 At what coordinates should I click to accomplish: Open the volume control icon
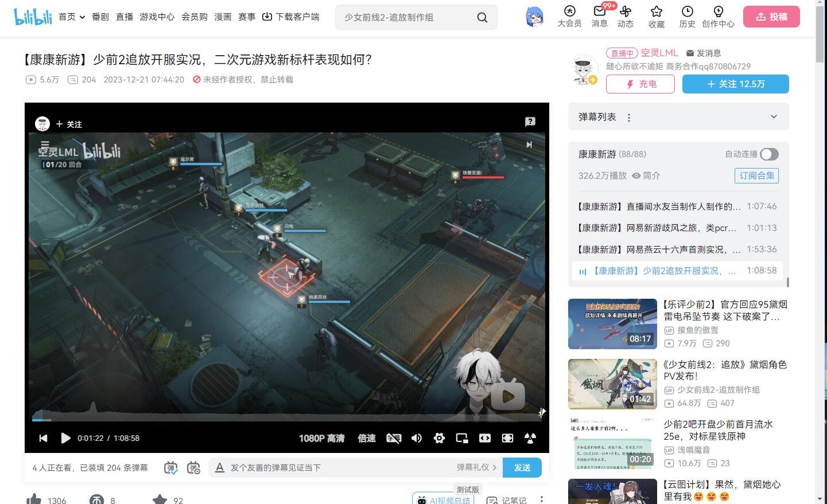(x=417, y=438)
